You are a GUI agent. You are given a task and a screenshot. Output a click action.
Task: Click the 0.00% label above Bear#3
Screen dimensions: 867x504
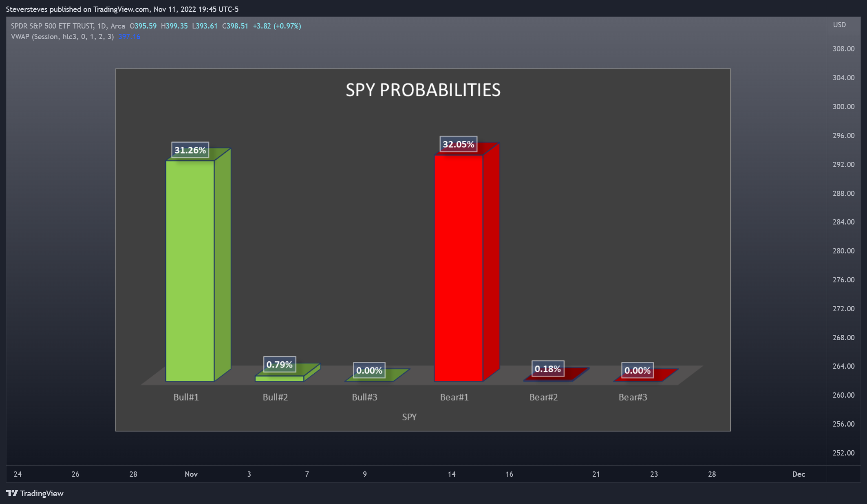coord(638,370)
